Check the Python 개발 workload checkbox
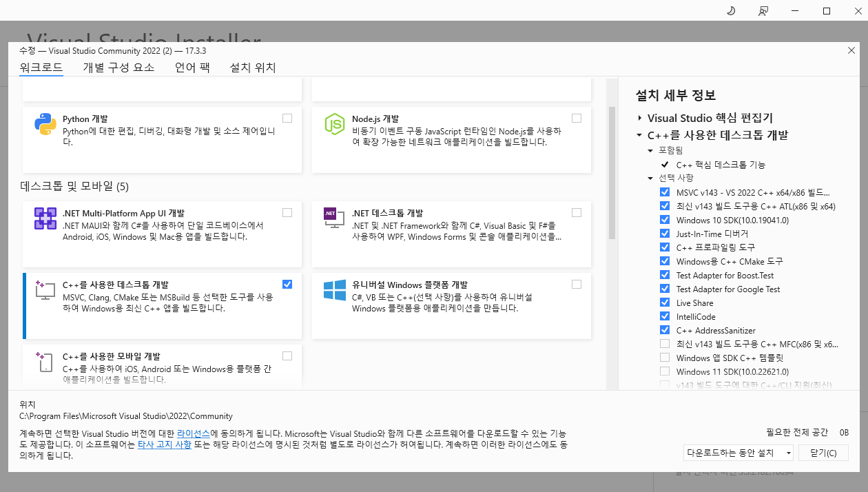Image resolution: width=868 pixels, height=492 pixels. [287, 119]
